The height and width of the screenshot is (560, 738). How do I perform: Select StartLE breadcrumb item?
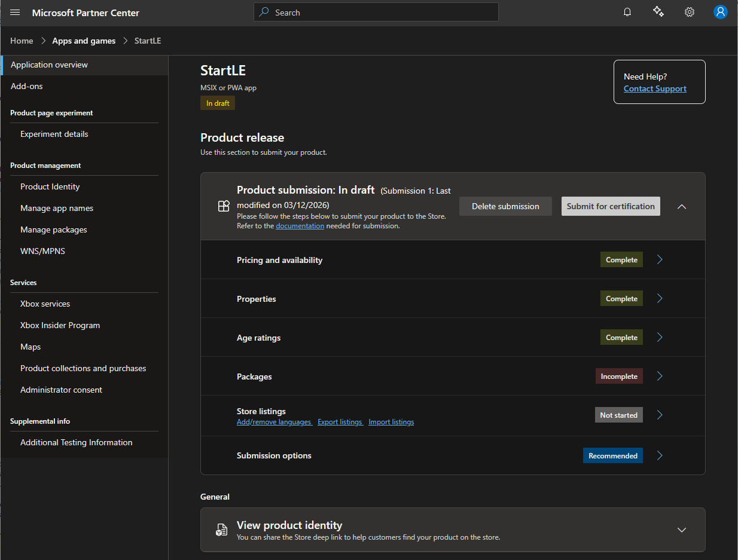click(x=147, y=41)
